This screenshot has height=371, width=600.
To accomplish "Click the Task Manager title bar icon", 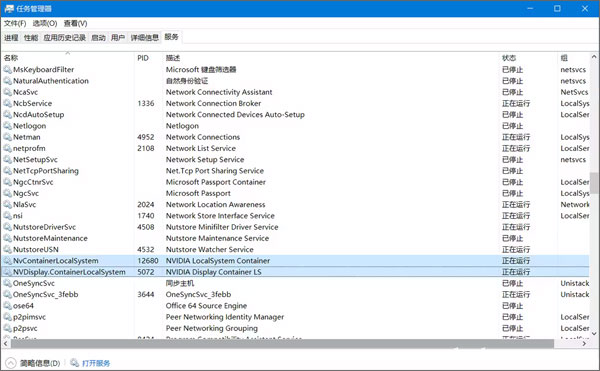I will coord(9,8).
